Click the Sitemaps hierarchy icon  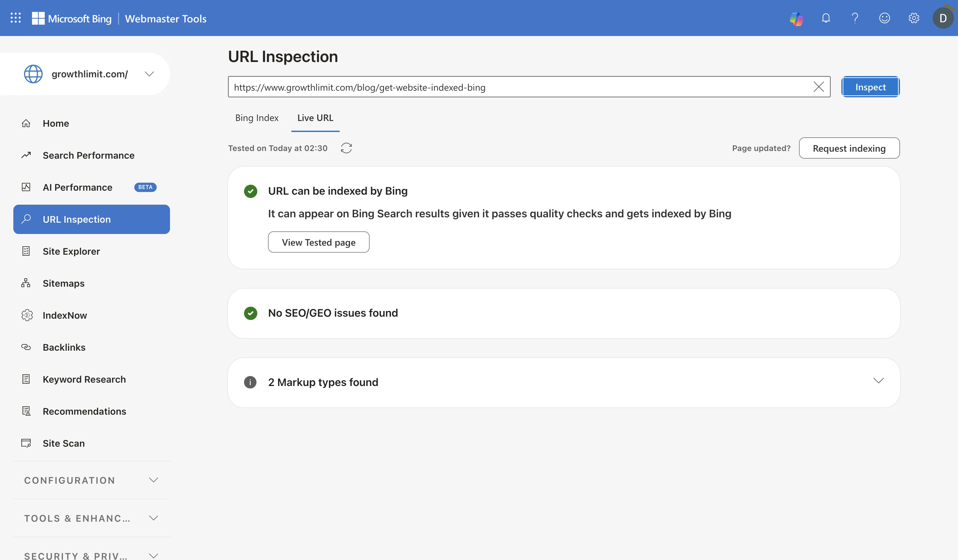point(26,283)
